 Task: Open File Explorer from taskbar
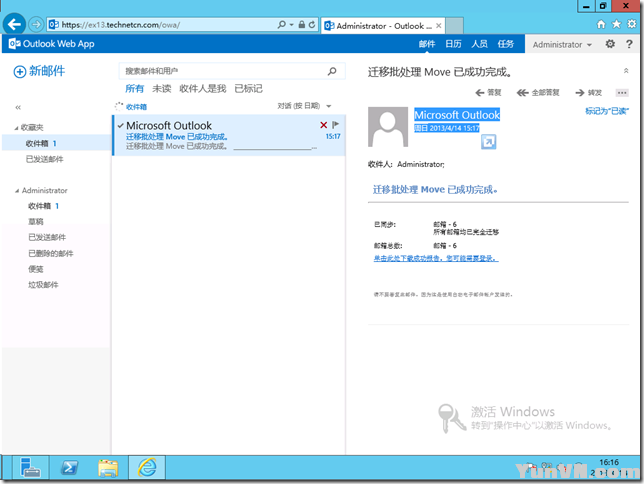click(108, 468)
